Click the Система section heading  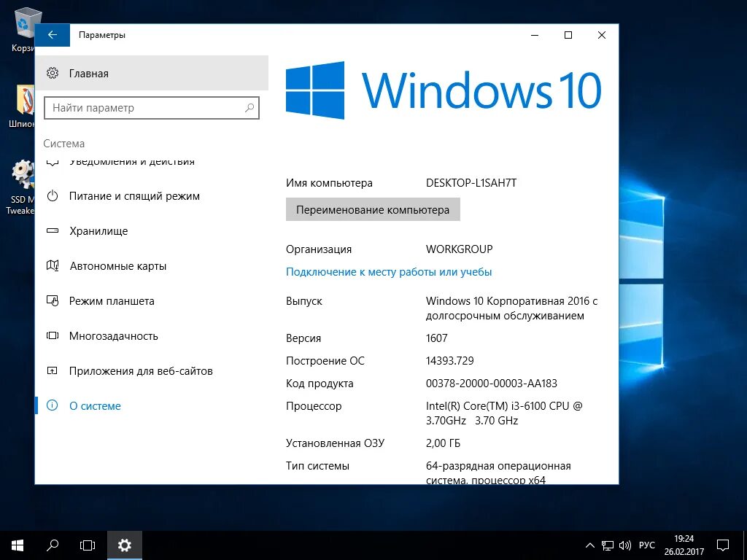pyautogui.click(x=64, y=144)
